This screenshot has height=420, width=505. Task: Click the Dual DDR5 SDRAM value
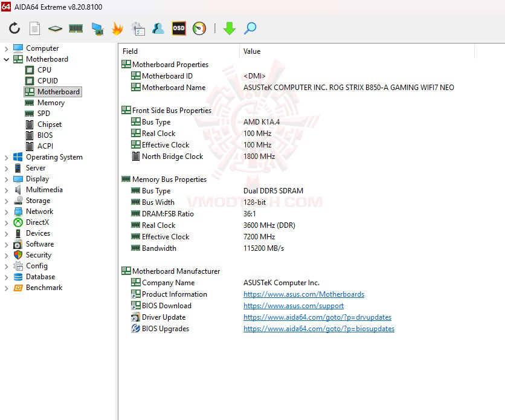273,191
